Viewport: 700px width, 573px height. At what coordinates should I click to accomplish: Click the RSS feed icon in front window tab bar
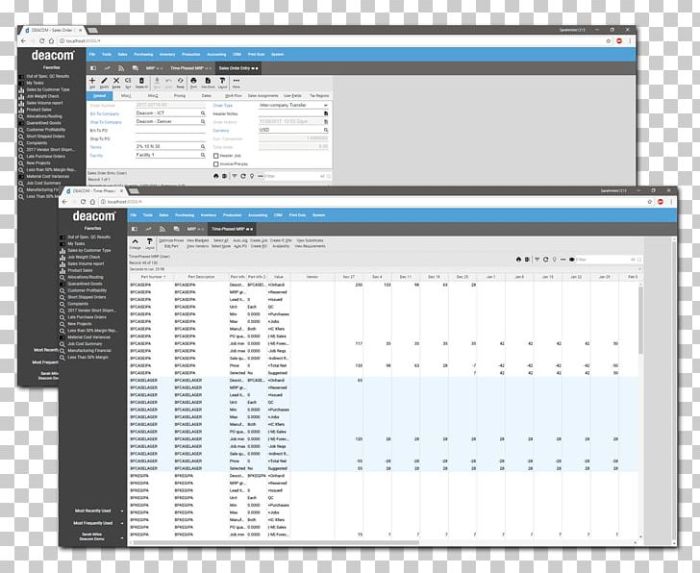pos(162,229)
